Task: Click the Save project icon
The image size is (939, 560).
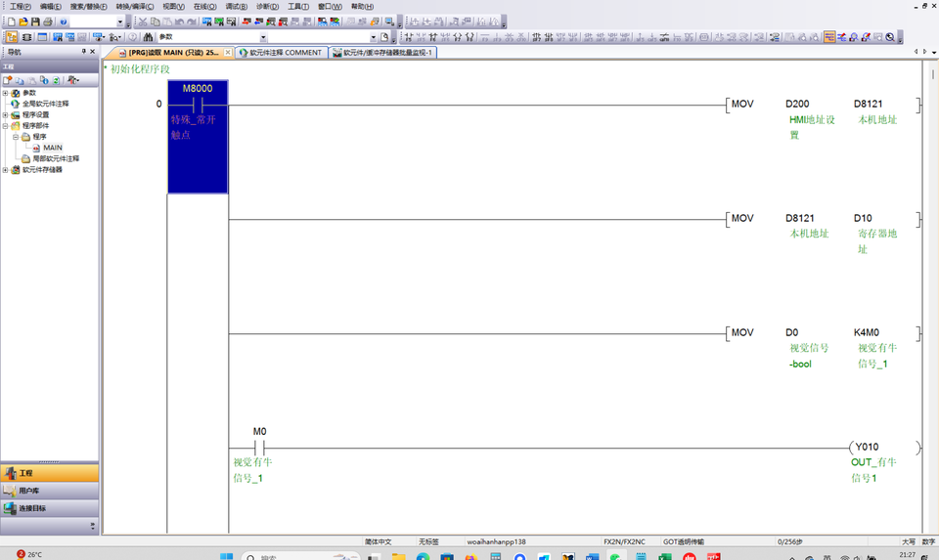Action: [36, 22]
